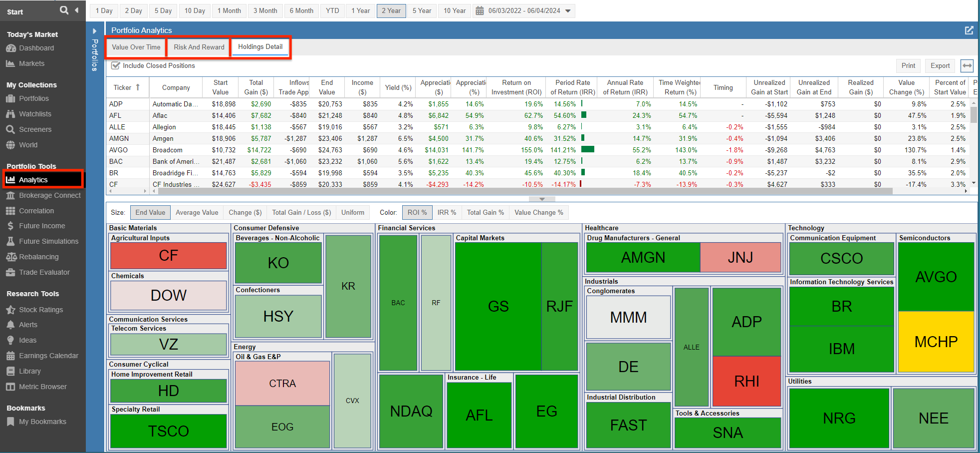Pop out Portfolio Analytics panel
The height and width of the screenshot is (453, 980).
(969, 30)
